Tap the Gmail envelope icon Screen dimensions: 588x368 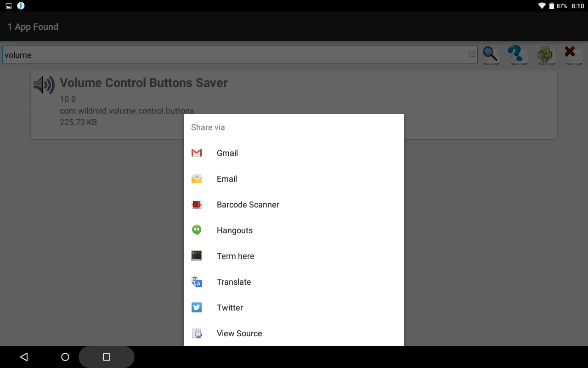click(197, 153)
